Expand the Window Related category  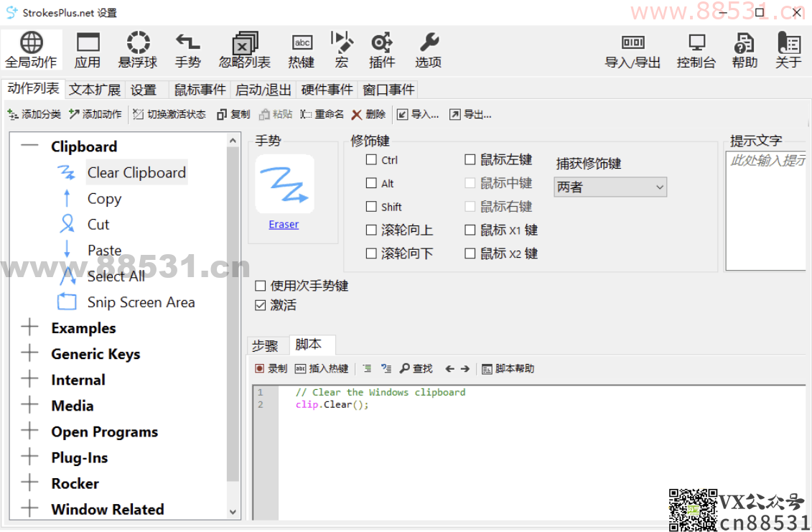pyautogui.click(x=29, y=508)
